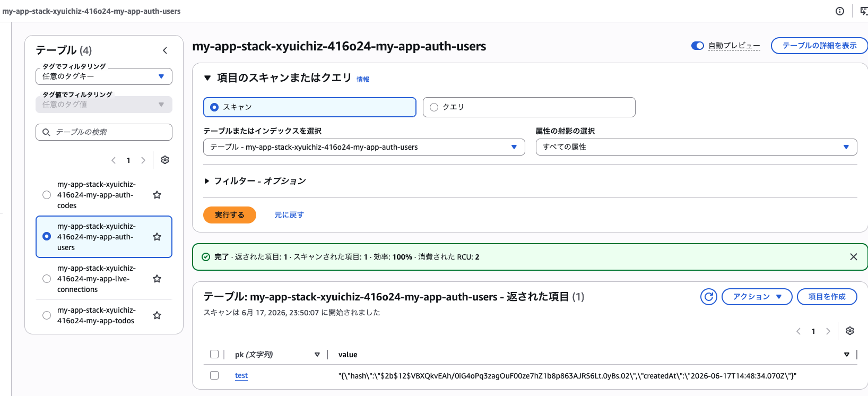Collapse the tables side panel
868x396 pixels.
tap(165, 50)
